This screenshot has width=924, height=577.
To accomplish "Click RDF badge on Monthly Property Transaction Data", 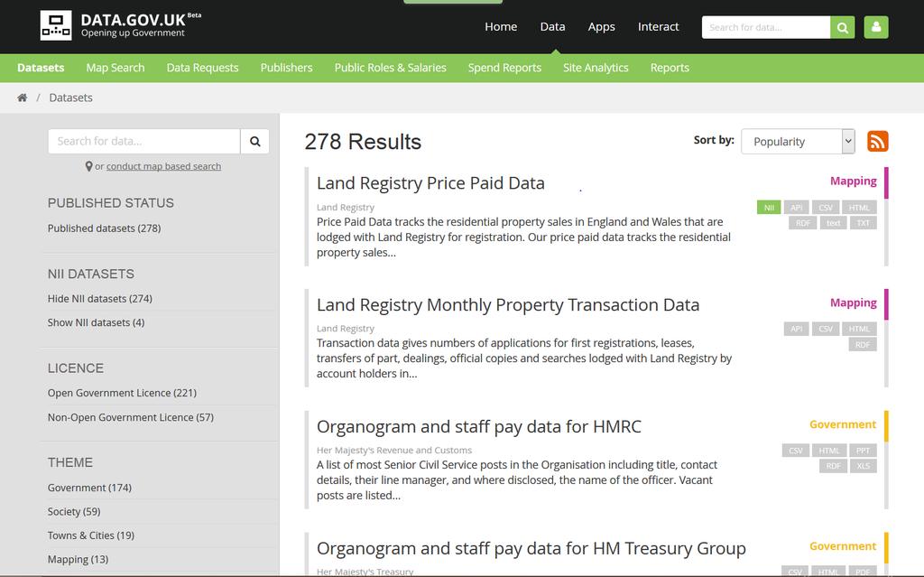I will click(863, 344).
